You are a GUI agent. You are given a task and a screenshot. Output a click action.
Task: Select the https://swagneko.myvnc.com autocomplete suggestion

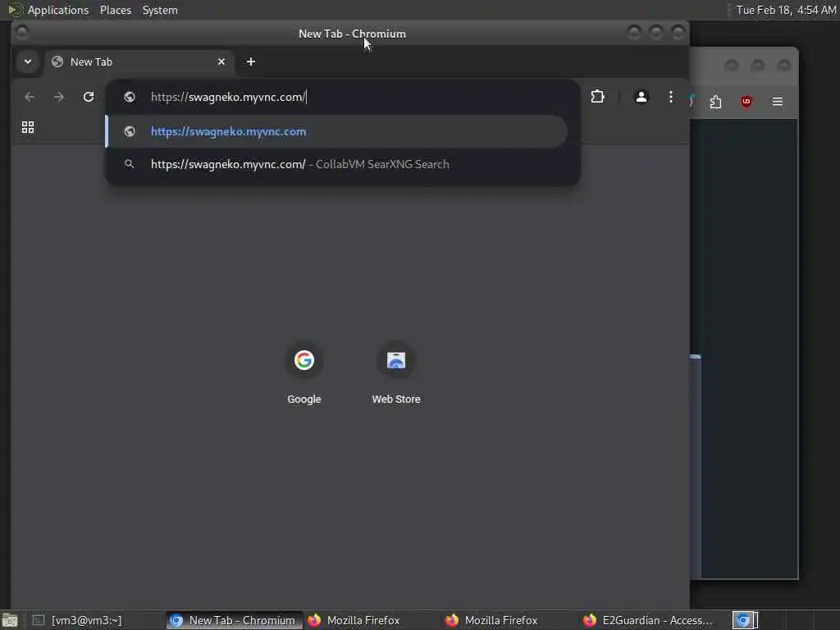point(337,131)
